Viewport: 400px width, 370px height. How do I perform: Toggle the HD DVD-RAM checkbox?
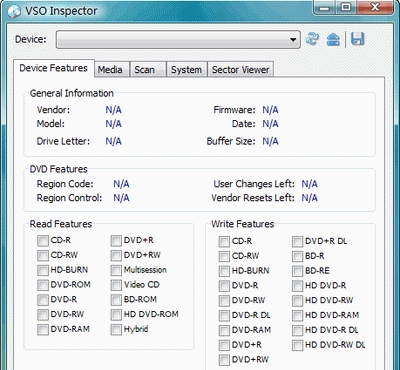point(297,315)
